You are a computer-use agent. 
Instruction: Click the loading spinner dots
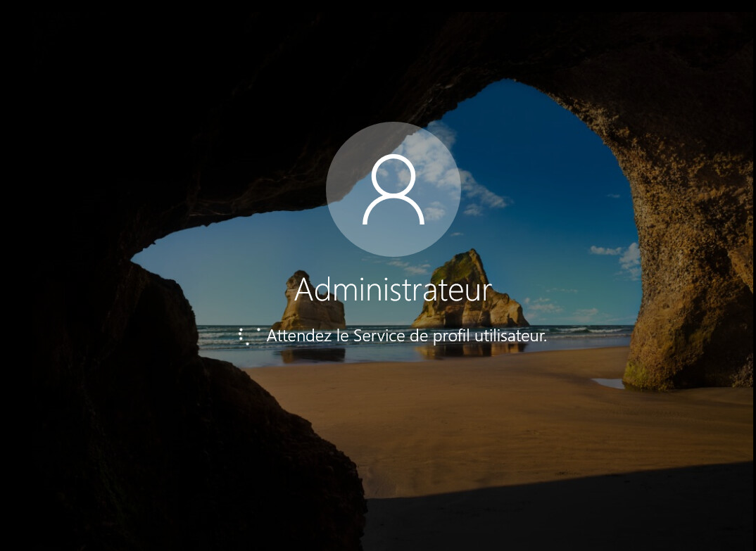point(248,336)
